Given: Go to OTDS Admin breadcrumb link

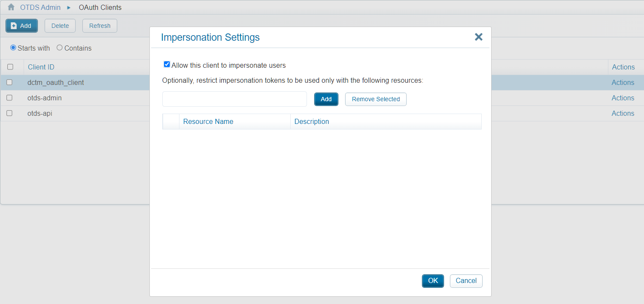Looking at the screenshot, I should [40, 7].
